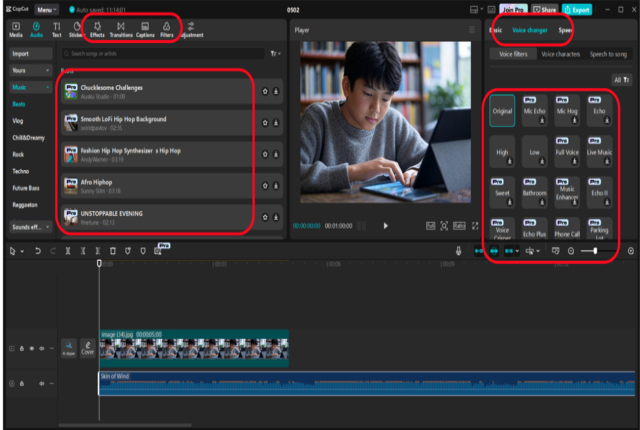Favorite the UNSTOPPABLE EVENING track
This screenshot has width=640, height=430.
265,217
